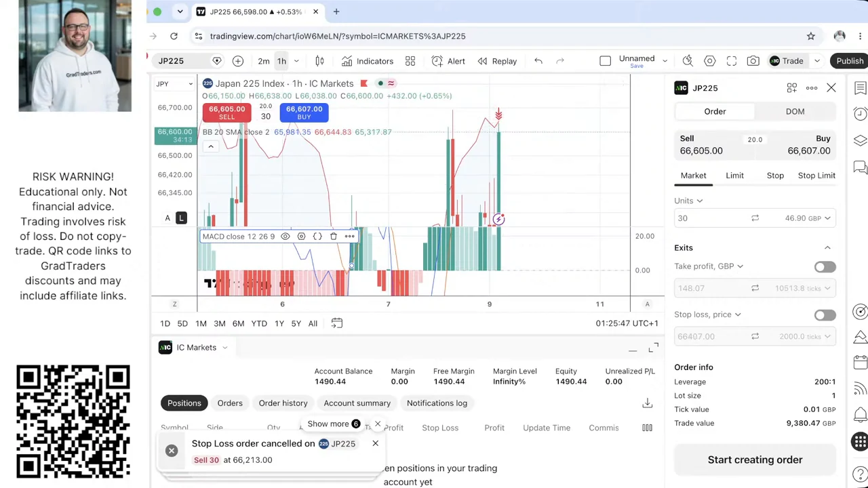Open indicator templates grid icon
Screen dimensions: 868x488
point(410,61)
